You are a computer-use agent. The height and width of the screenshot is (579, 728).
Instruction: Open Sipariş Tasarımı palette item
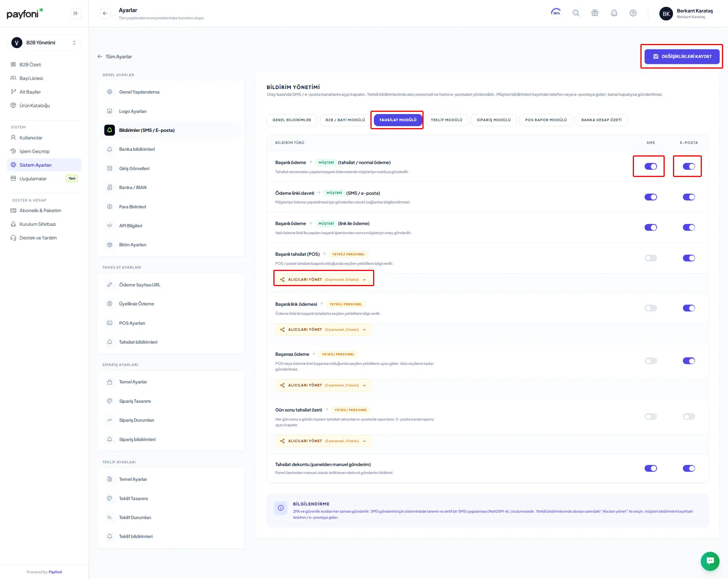(x=171, y=401)
